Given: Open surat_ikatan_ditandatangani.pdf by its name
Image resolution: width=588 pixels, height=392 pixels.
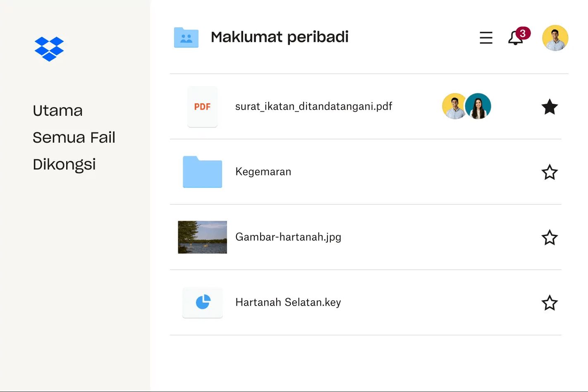Looking at the screenshot, I should [x=313, y=106].
